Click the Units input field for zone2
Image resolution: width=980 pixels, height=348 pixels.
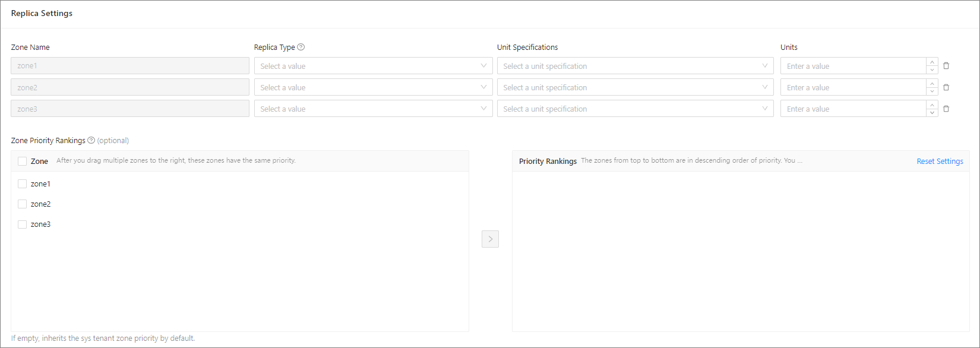coord(853,87)
